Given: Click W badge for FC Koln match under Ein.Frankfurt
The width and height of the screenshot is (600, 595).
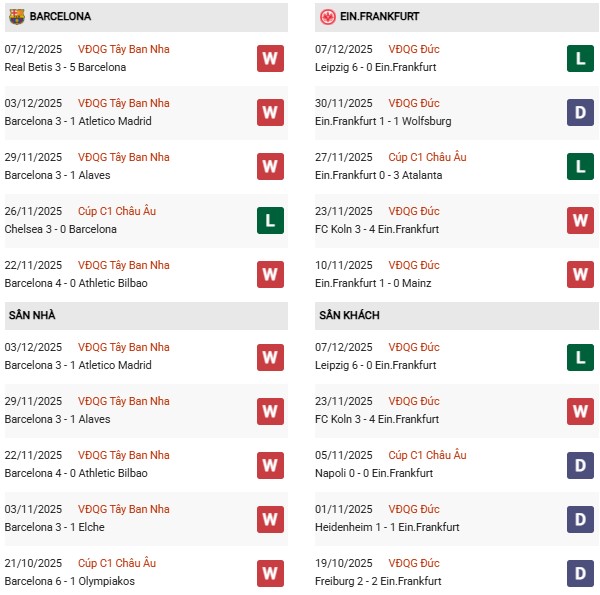Looking at the screenshot, I should pyautogui.click(x=580, y=221).
